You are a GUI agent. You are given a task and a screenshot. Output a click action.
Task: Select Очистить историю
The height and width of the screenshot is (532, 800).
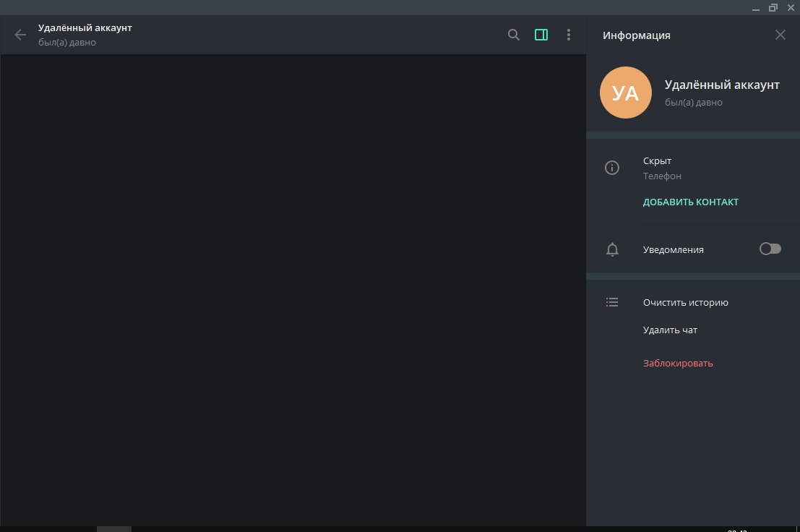pos(685,302)
